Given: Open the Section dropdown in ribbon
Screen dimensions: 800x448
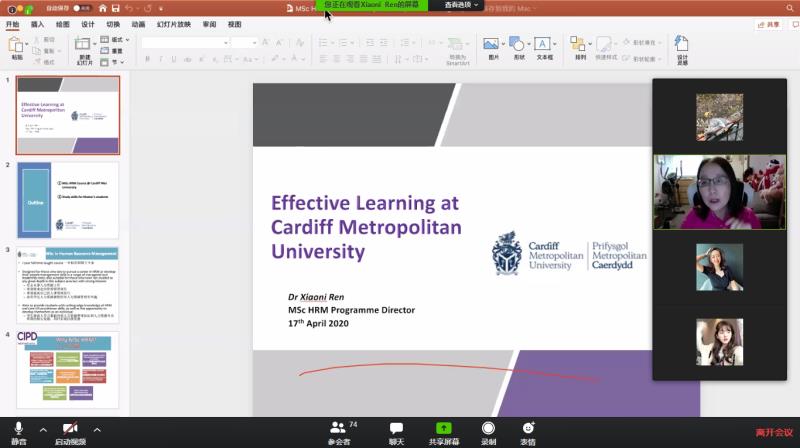Looking at the screenshot, I should [112, 62].
